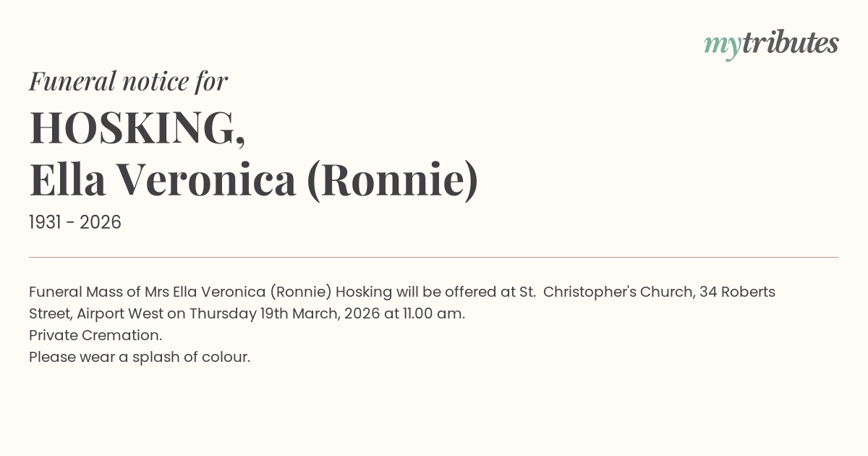Click the dark "tributes" part of the logo
Viewport: 868px width, 456px height.
tap(790, 43)
